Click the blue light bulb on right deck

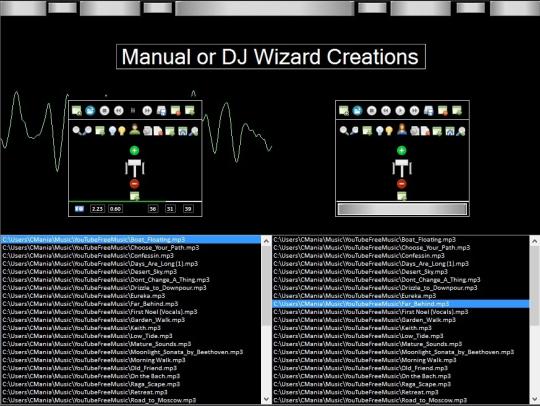[x=380, y=131]
